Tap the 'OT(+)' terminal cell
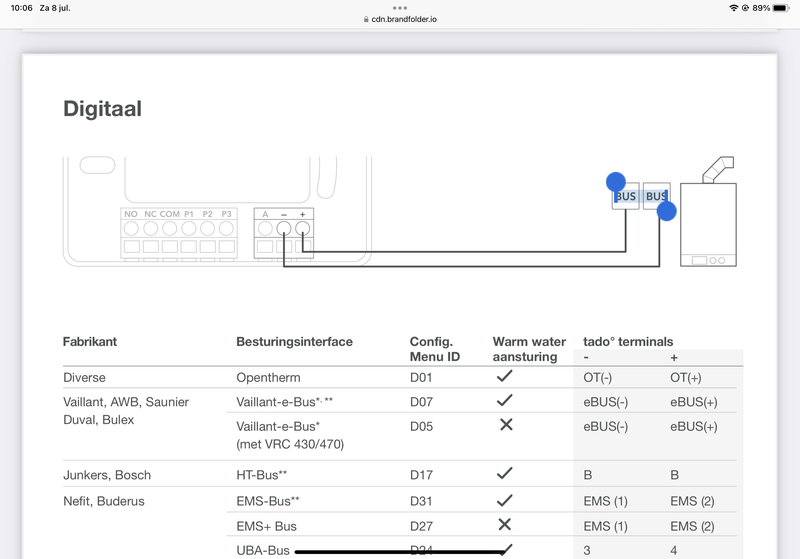 [686, 378]
